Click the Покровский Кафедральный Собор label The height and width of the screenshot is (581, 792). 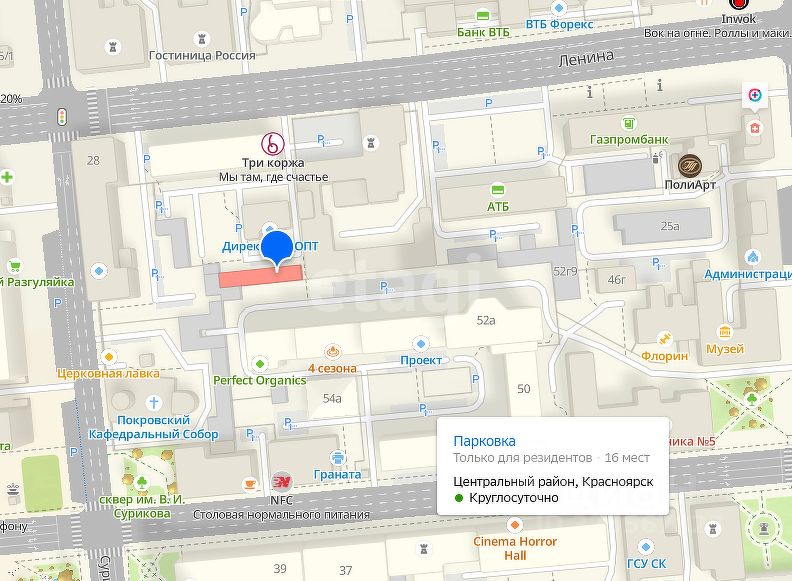click(x=154, y=427)
